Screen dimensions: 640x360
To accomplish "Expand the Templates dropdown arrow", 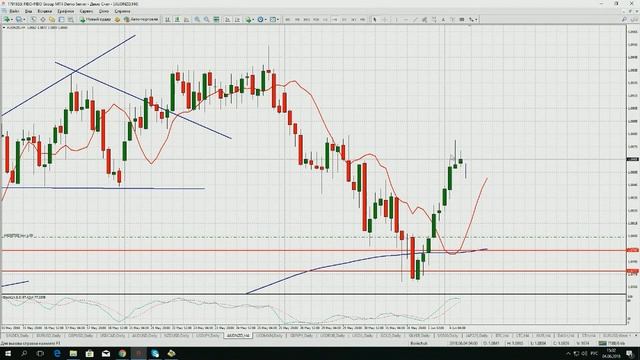I will 278,19.
